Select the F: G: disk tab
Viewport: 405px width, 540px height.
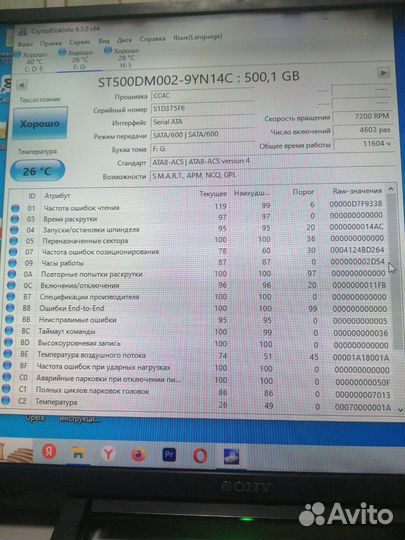click(x=79, y=59)
